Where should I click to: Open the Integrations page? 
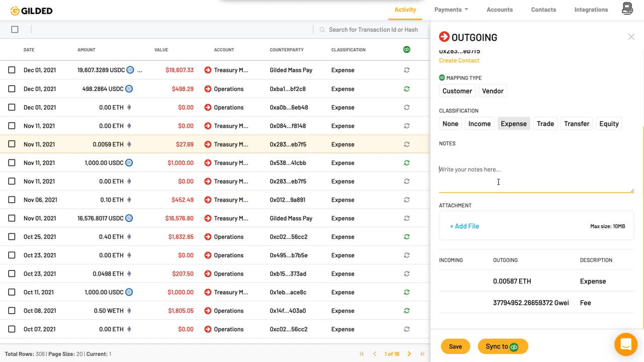591,9
